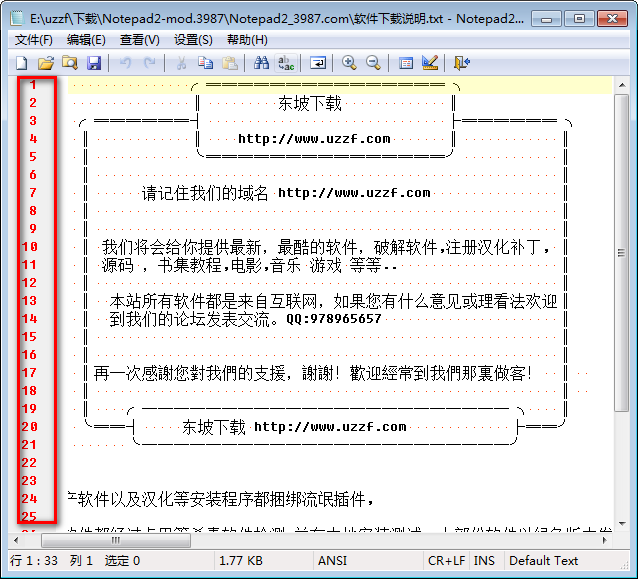
Task: Select scheme via Default Text status field
Action: [544, 561]
